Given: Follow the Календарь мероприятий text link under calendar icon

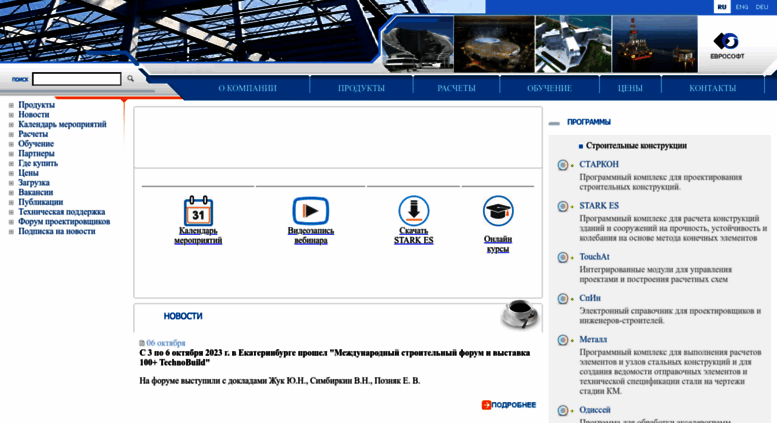Looking at the screenshot, I should (198, 236).
